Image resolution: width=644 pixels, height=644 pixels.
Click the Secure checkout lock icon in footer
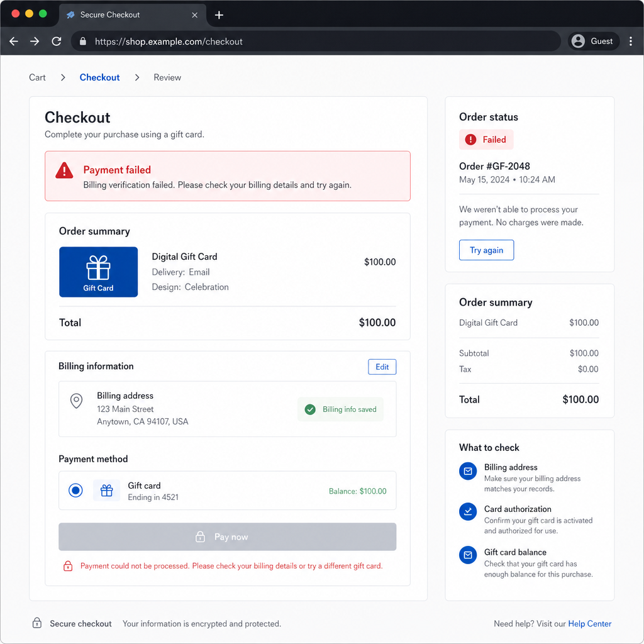point(37,623)
